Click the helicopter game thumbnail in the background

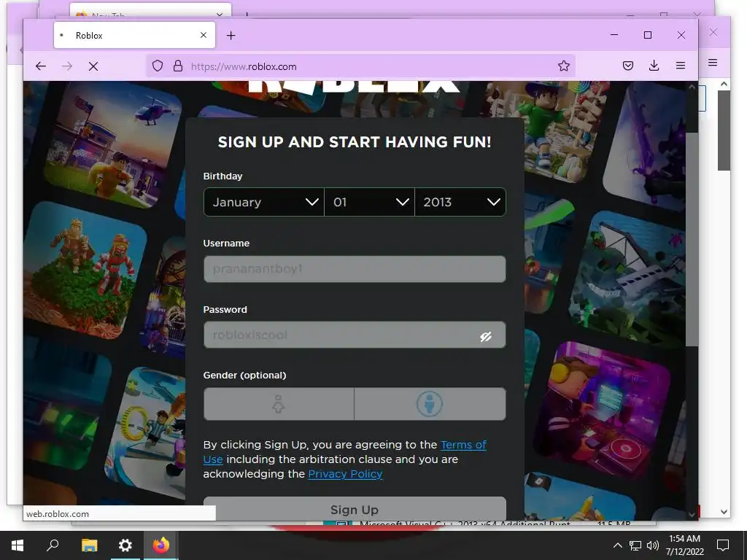[113, 145]
